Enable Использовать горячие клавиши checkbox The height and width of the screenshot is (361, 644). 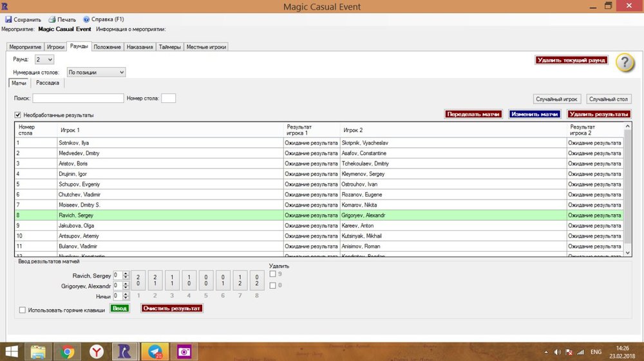[23, 310]
